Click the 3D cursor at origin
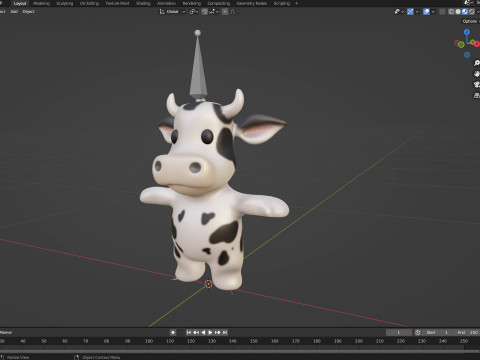This screenshot has height=360, width=480. click(208, 284)
